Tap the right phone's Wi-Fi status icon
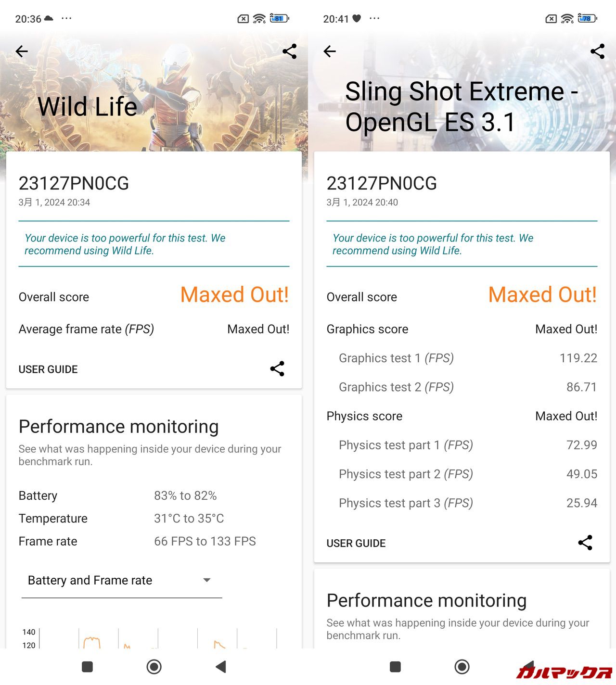 (567, 19)
